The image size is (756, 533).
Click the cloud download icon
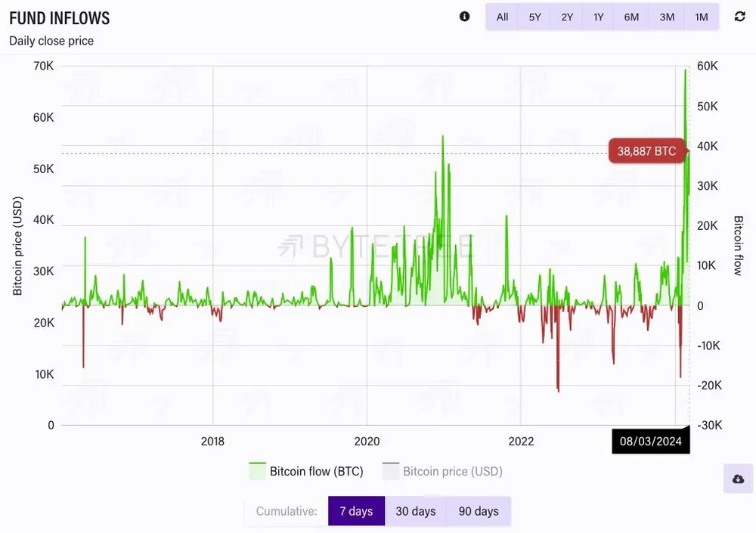tap(738, 479)
